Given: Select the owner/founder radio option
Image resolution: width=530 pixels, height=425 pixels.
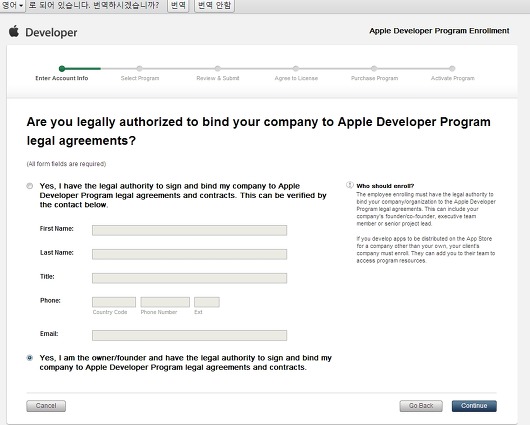Looking at the screenshot, I should click(30, 358).
